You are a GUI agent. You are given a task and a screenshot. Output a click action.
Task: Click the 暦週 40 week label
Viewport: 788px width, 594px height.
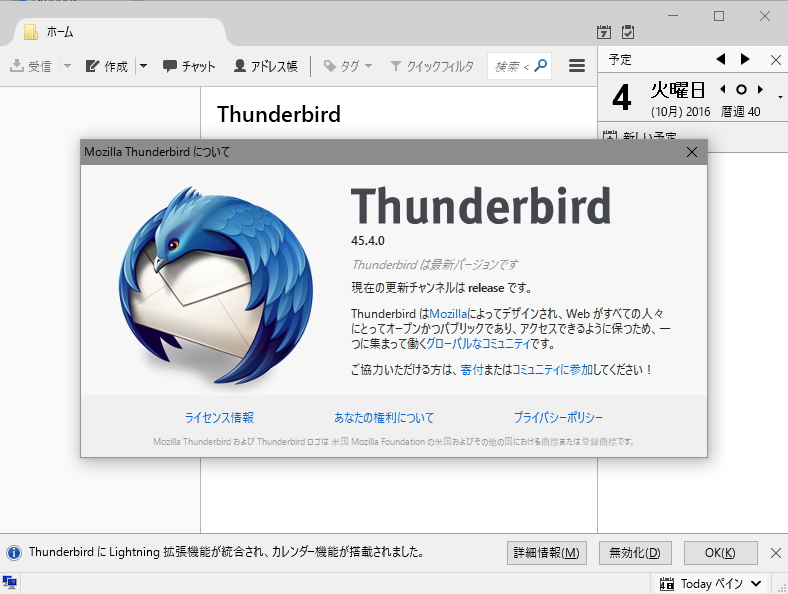740,112
